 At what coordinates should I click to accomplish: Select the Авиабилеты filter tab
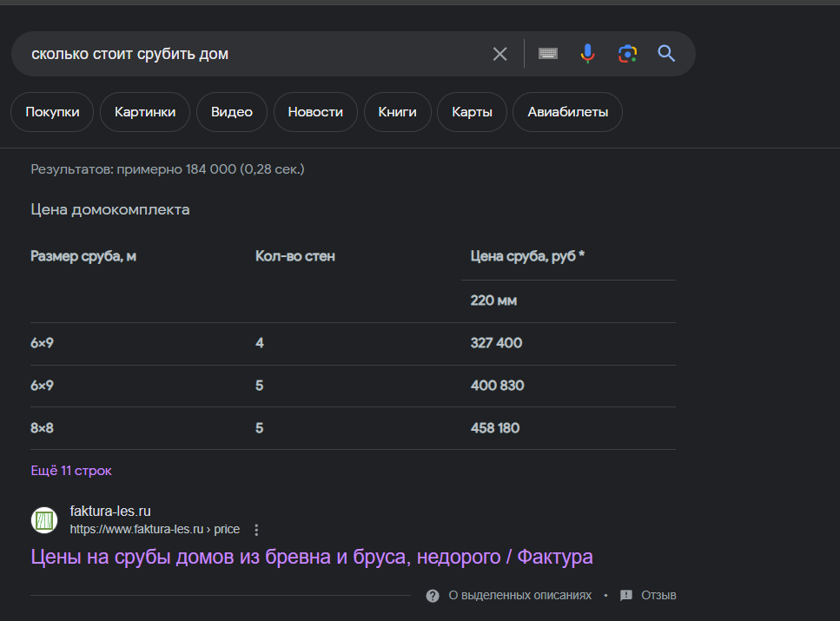(x=568, y=112)
